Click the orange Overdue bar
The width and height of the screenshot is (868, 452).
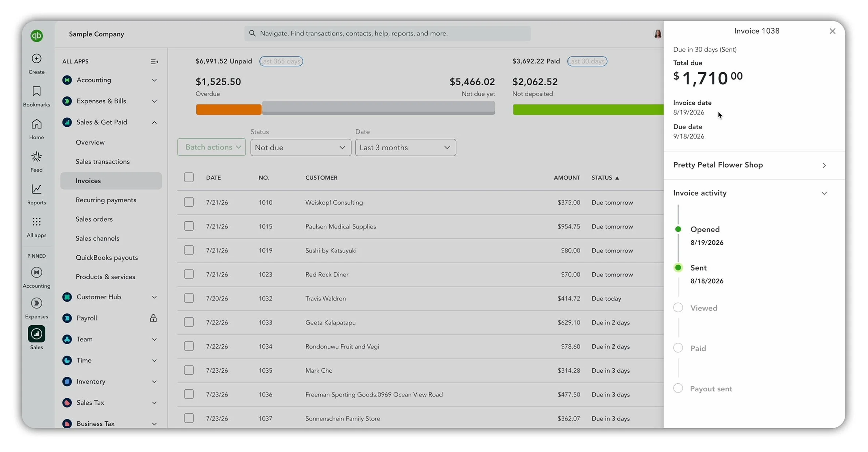[x=228, y=110]
